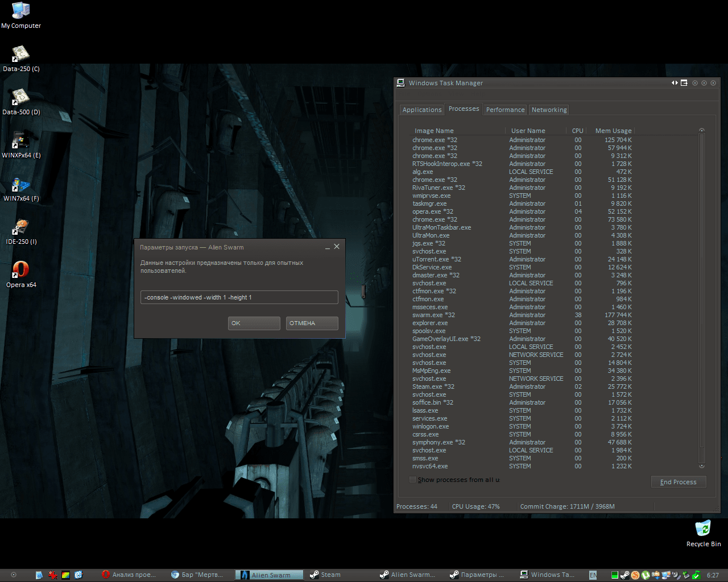Click the EN language indicator in tray

click(x=593, y=575)
